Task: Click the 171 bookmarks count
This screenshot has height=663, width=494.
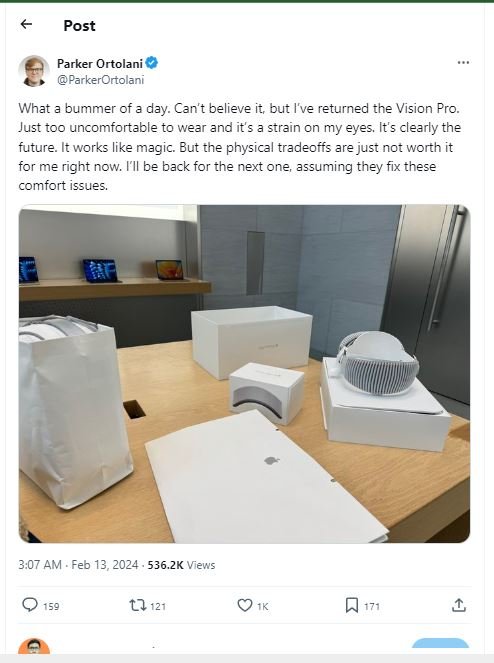Action: coord(372,606)
